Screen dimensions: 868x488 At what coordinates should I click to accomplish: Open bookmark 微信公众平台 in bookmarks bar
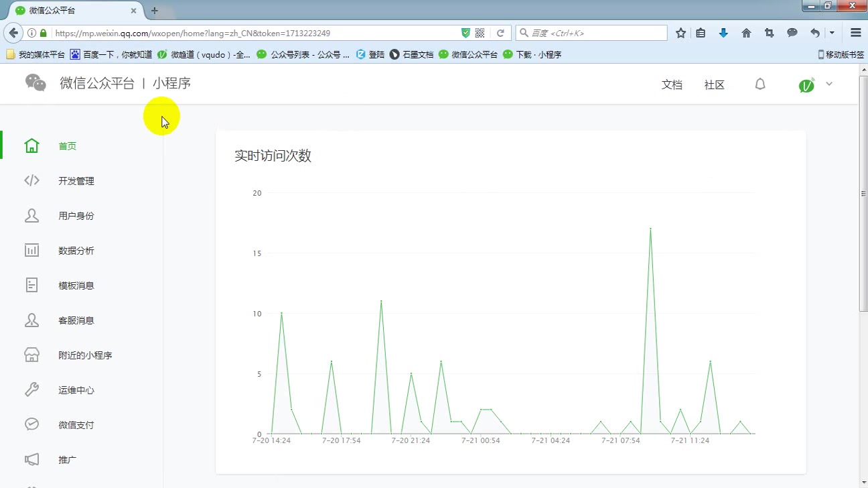(x=468, y=54)
